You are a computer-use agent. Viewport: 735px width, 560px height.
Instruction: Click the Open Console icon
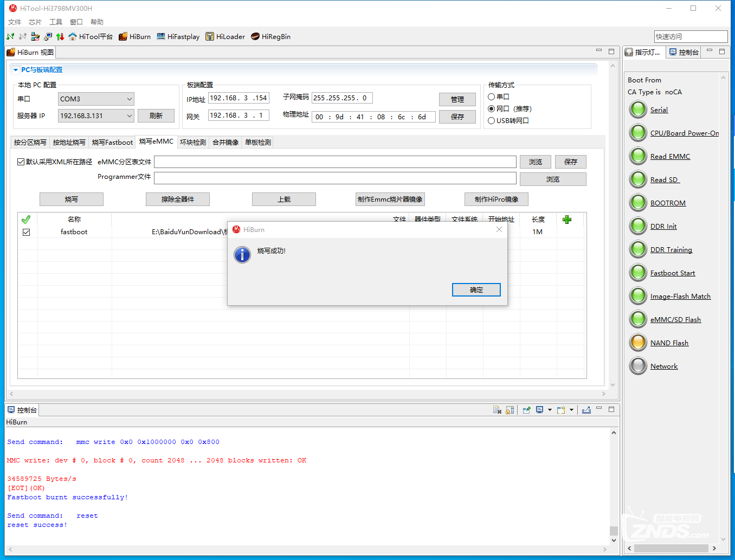(x=561, y=410)
